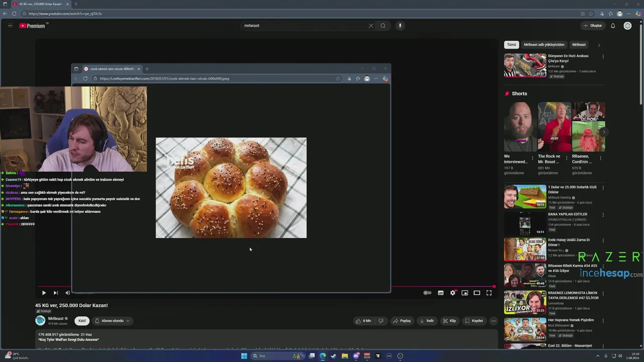
Task: Select the Tümü filter chip
Action: tap(511, 45)
